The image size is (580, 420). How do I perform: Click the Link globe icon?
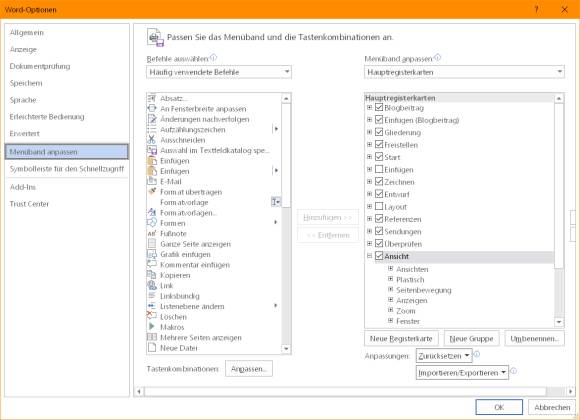coord(152,285)
